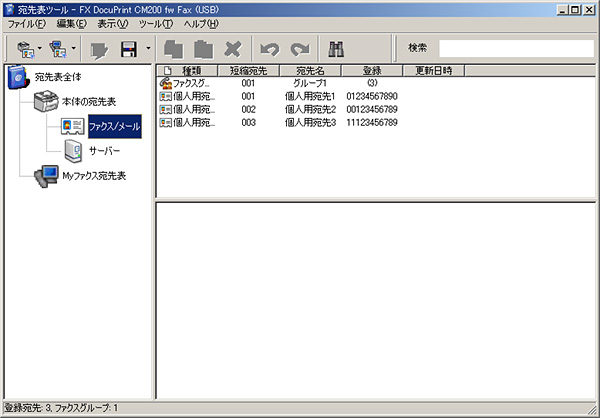Click the 検索 search input field
Screen dimensions: 600x418
[515, 48]
